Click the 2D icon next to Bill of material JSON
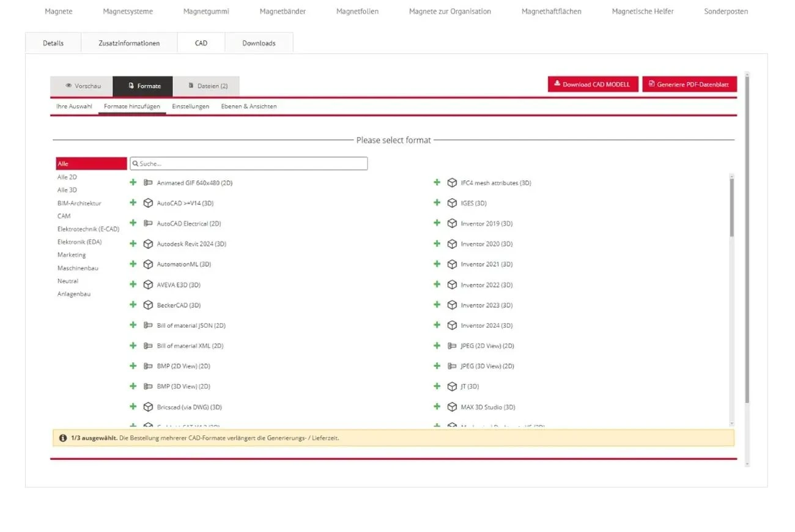795x532 pixels. point(148,325)
